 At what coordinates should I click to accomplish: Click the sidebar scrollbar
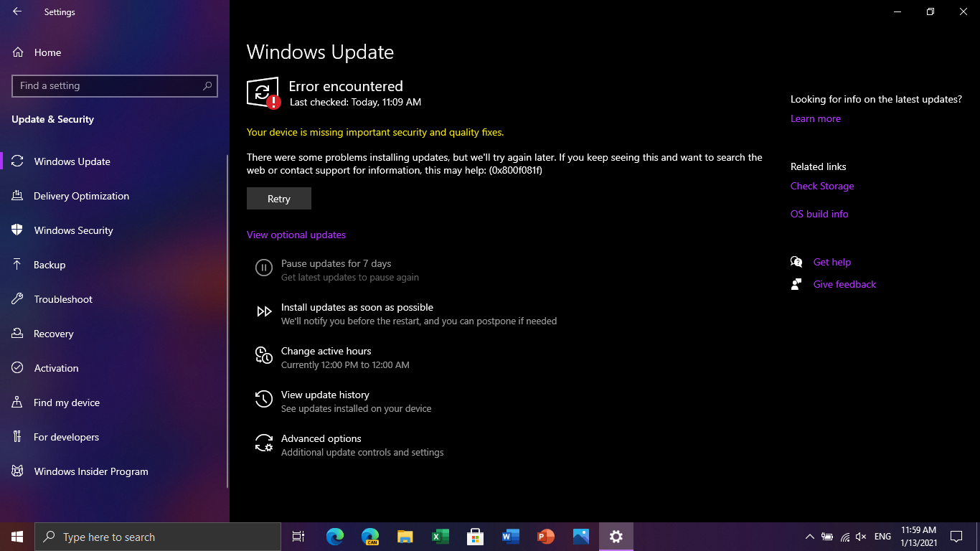[227, 321]
